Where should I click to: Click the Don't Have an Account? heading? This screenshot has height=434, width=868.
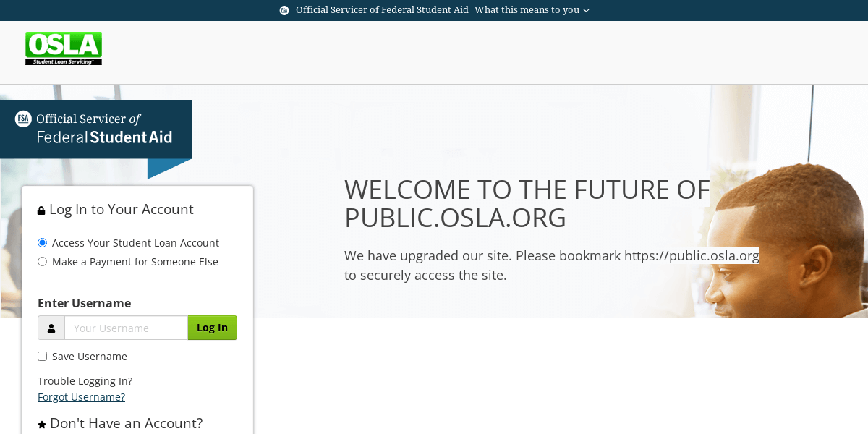click(126, 423)
